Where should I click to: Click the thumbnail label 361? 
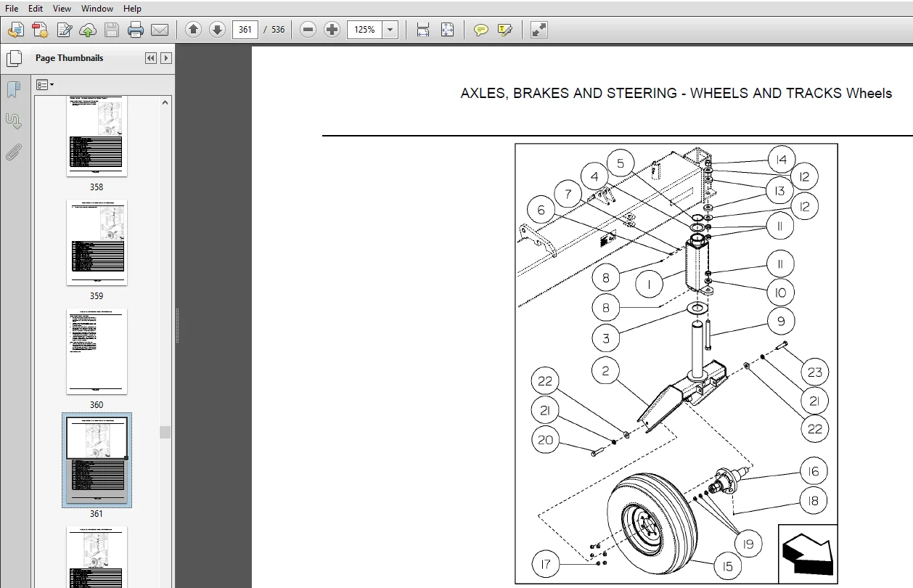97,513
